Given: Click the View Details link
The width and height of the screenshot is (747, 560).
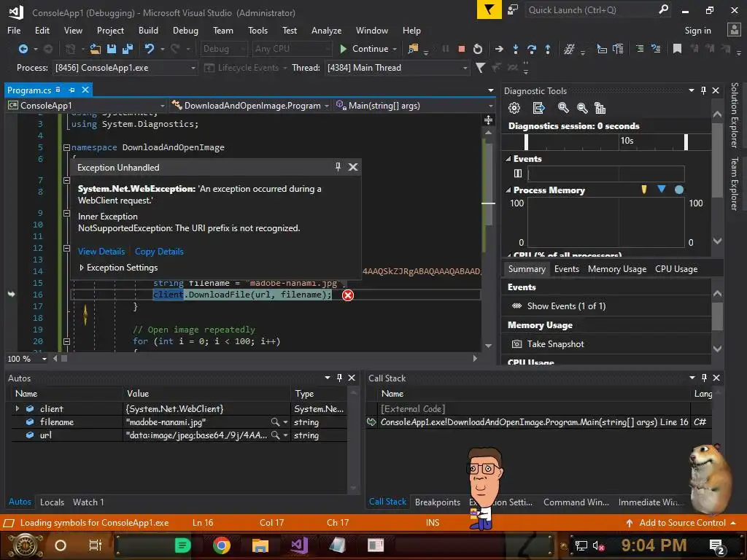Looking at the screenshot, I should (101, 252).
